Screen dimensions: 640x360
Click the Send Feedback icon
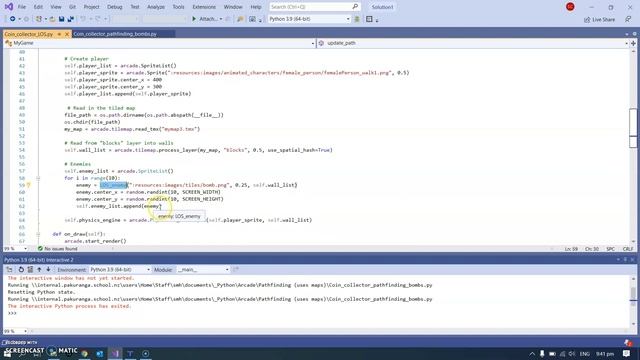(x=628, y=19)
